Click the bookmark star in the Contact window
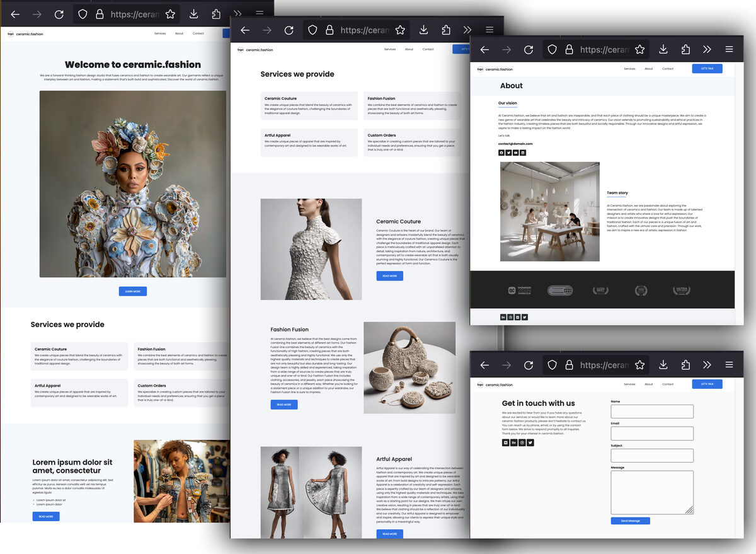The image size is (756, 554). pyautogui.click(x=639, y=364)
